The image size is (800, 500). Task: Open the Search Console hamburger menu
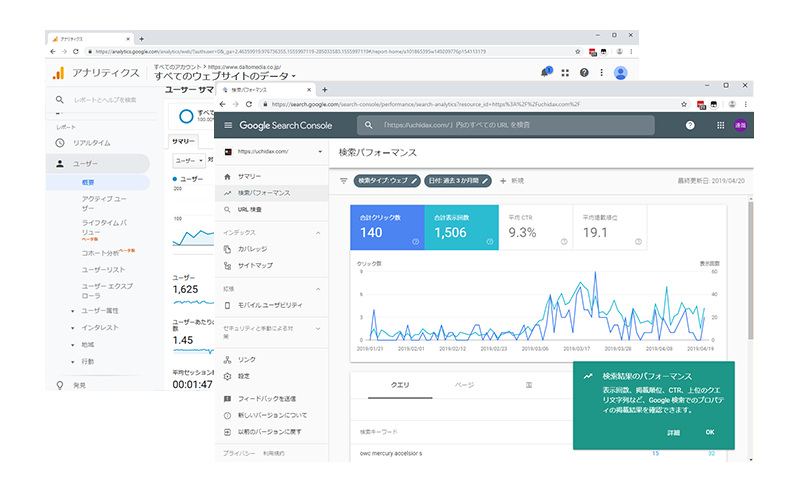point(228,125)
